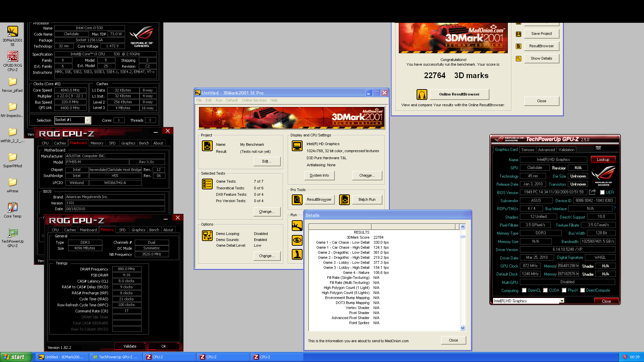Viewport: 644px width, 362px height.
Task: Click Validate in the CPU-Z window
Action: click(x=130, y=346)
